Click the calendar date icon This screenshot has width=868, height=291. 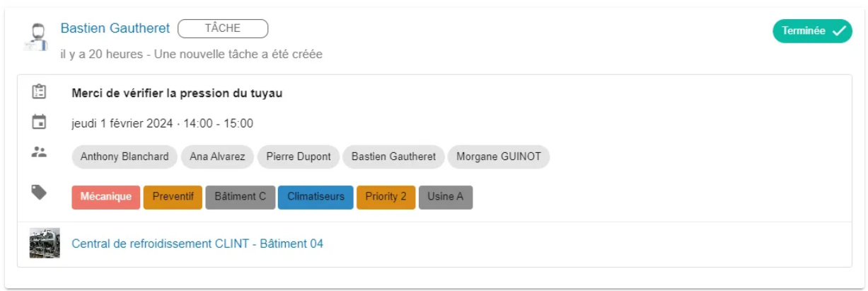(x=39, y=122)
